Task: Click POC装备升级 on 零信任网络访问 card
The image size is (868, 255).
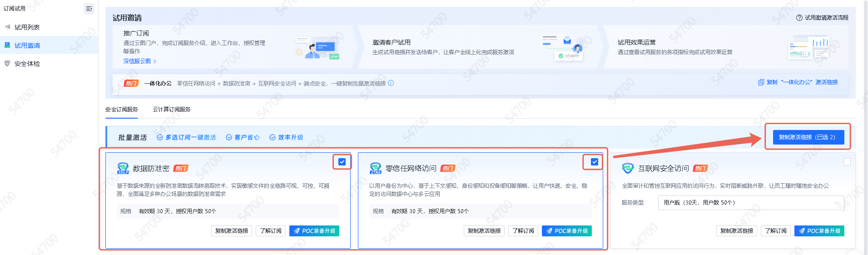Action: [566, 231]
